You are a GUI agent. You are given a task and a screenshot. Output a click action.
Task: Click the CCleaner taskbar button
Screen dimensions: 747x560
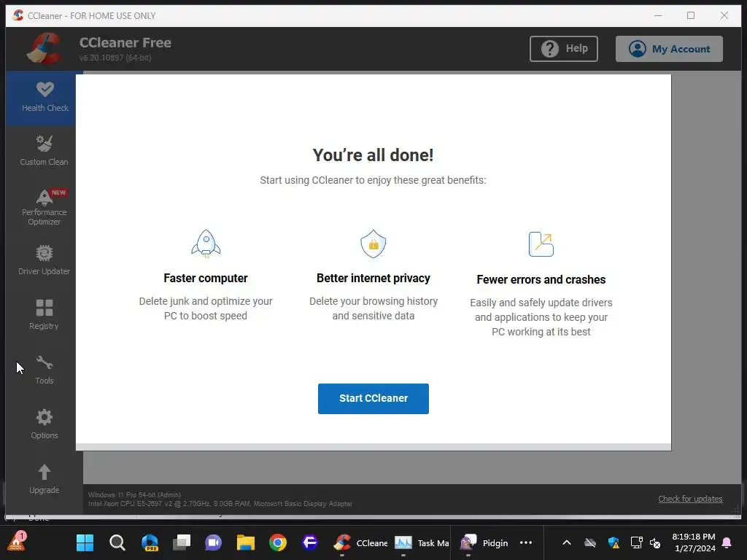coord(360,542)
